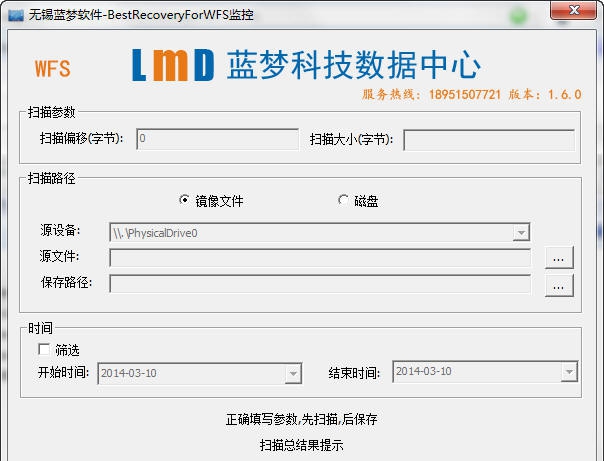The image size is (604, 461).
Task: Click the 源文件 path input field
Action: (x=320, y=258)
